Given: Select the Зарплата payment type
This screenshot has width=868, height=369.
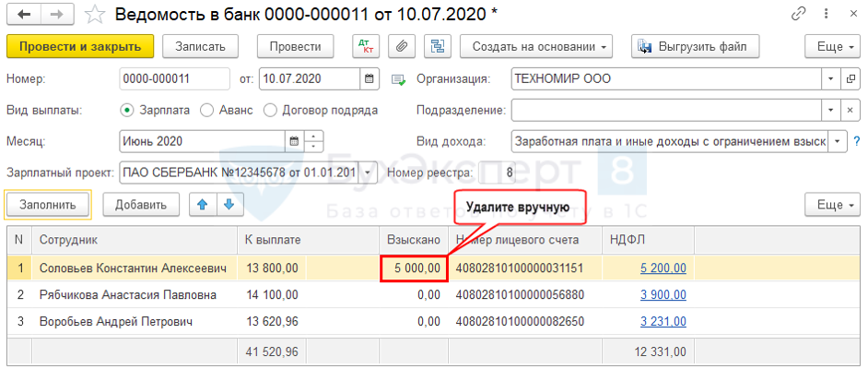Looking at the screenshot, I should [127, 110].
